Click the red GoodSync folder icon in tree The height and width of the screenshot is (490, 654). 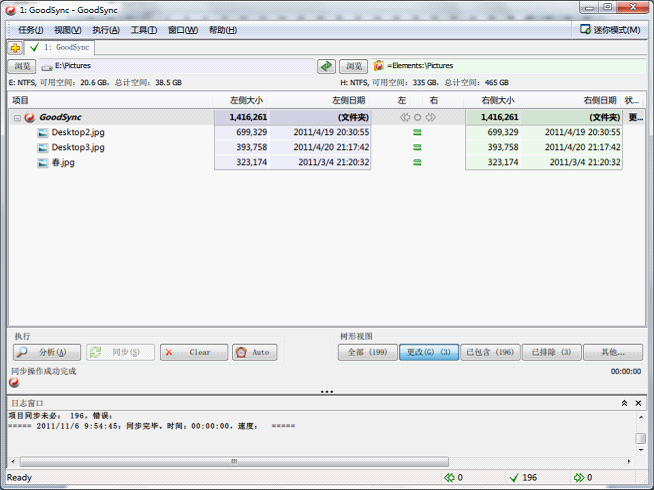[x=30, y=118]
